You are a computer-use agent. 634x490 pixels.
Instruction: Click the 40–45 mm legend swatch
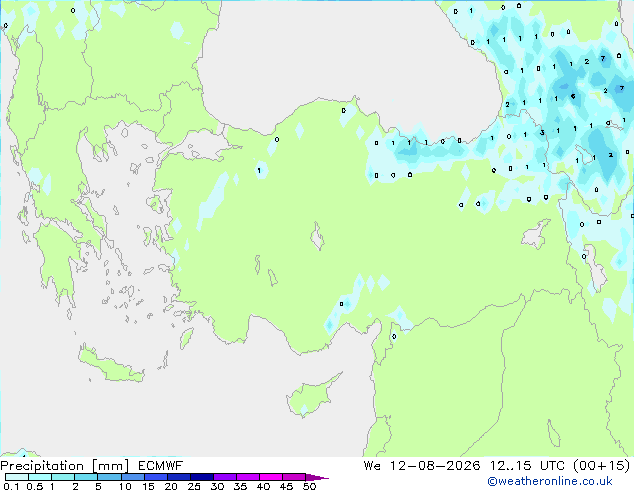271,477
